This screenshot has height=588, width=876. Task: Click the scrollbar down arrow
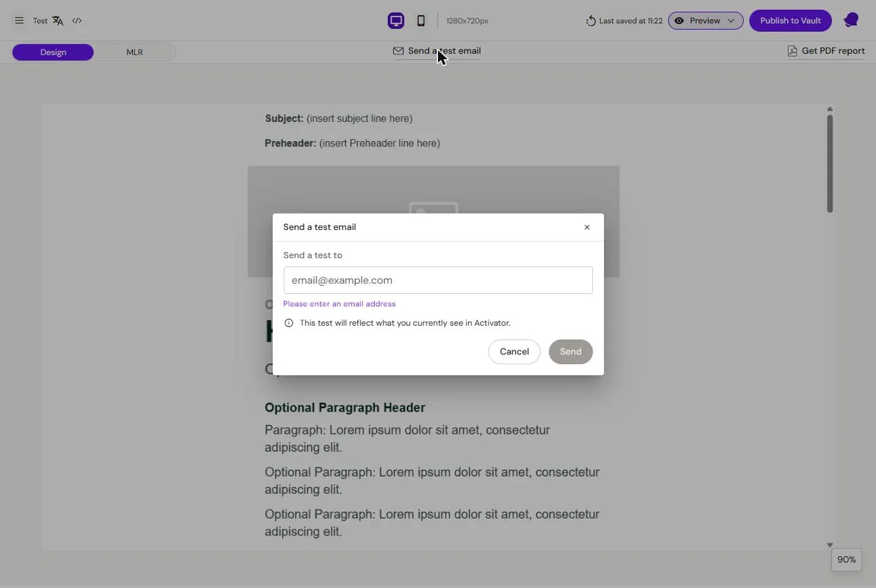[x=830, y=545]
